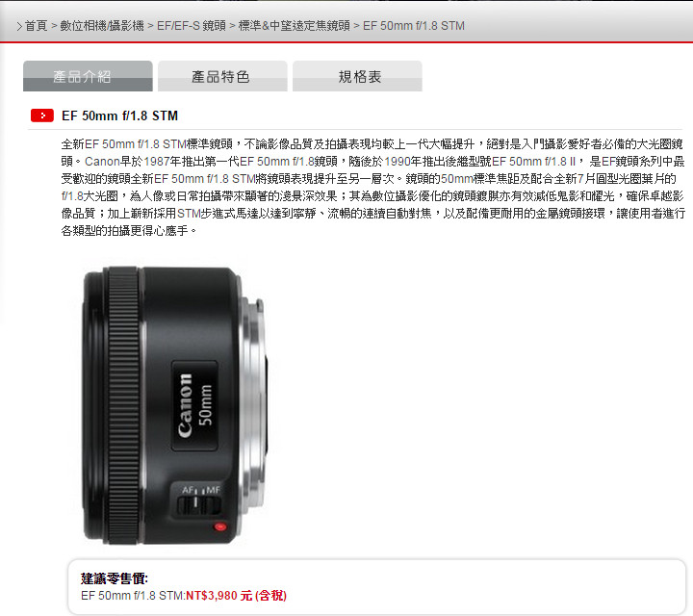Open the 首頁 breadcrumb link
Screen dimensions: 693x616
36,26
